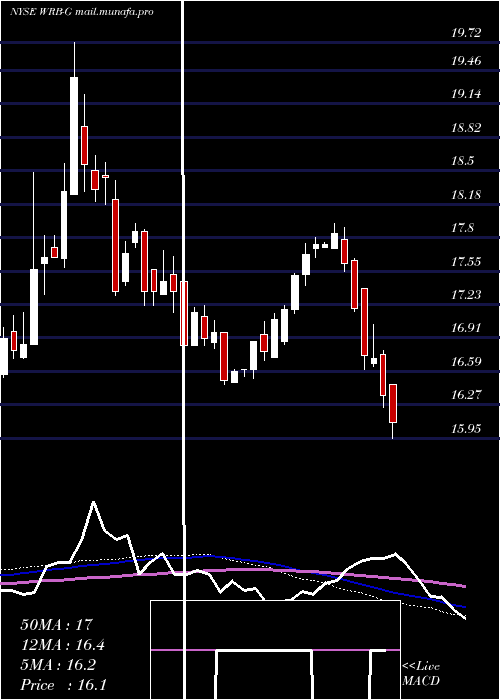Screen dimensions: 500x700
Task: Click the 17.8 price axis label
Action: [x=462, y=228]
